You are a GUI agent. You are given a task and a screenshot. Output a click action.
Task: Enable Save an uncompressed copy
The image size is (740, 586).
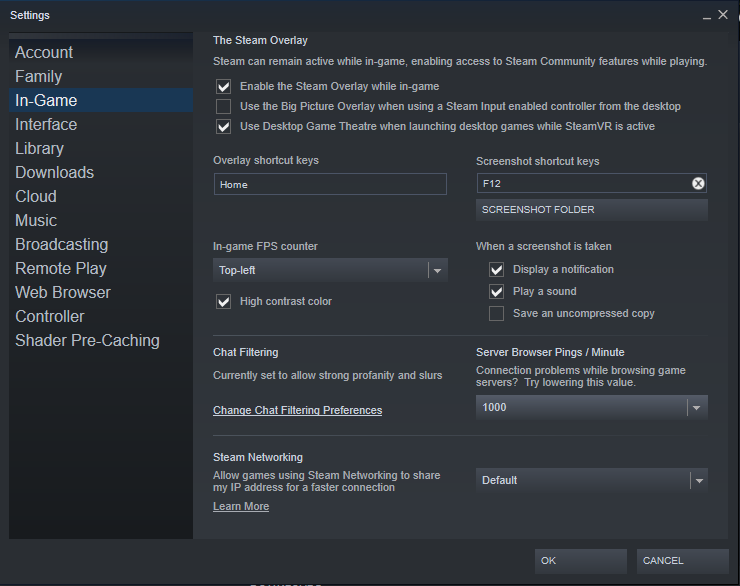pyautogui.click(x=496, y=313)
